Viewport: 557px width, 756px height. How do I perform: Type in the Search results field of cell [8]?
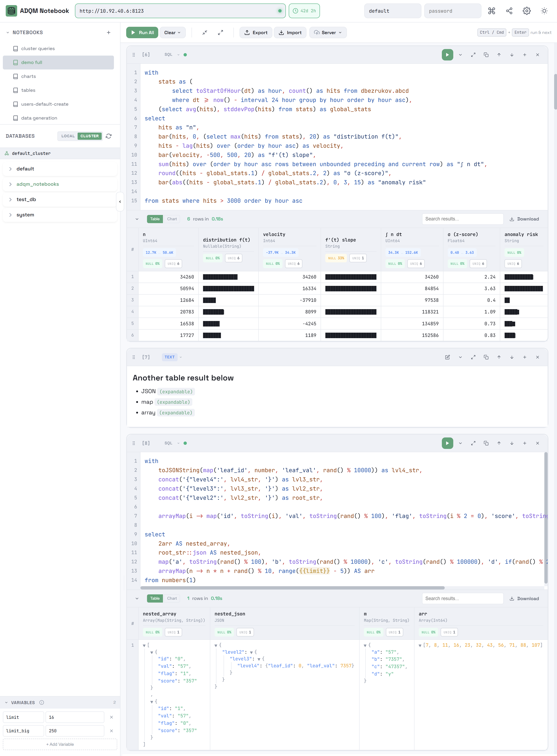(x=463, y=598)
